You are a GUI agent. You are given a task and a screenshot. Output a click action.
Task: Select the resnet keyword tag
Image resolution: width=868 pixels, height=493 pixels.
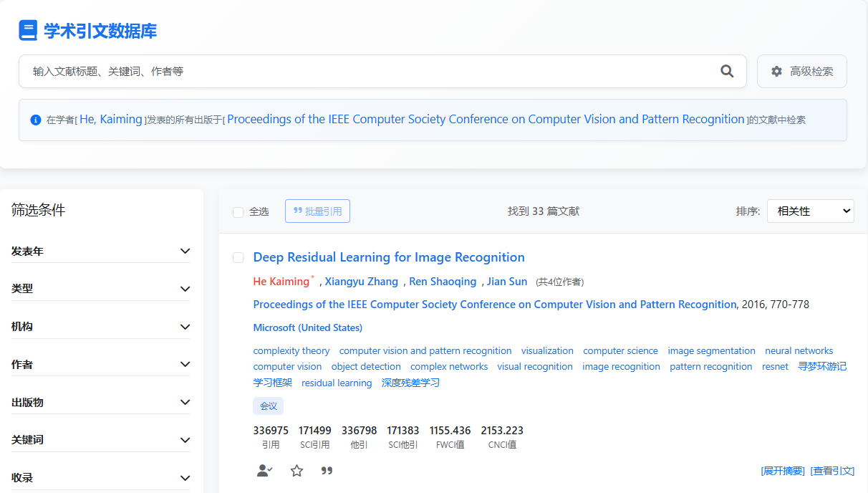coord(775,367)
